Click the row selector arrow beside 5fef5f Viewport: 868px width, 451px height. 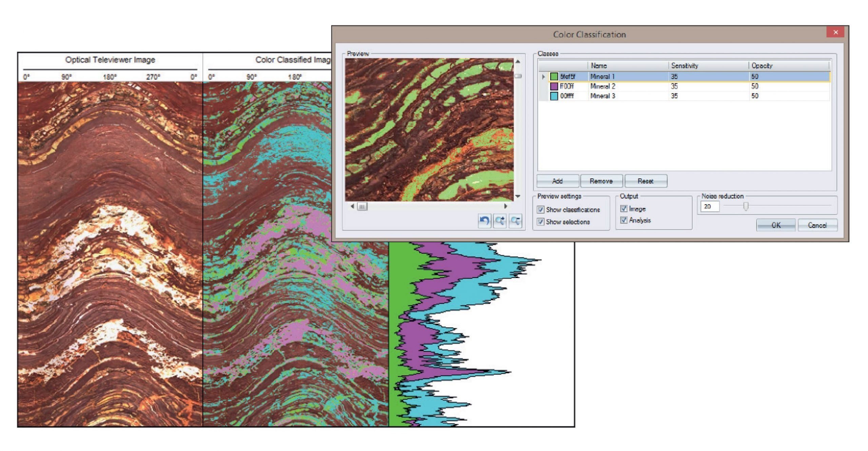[x=543, y=77]
